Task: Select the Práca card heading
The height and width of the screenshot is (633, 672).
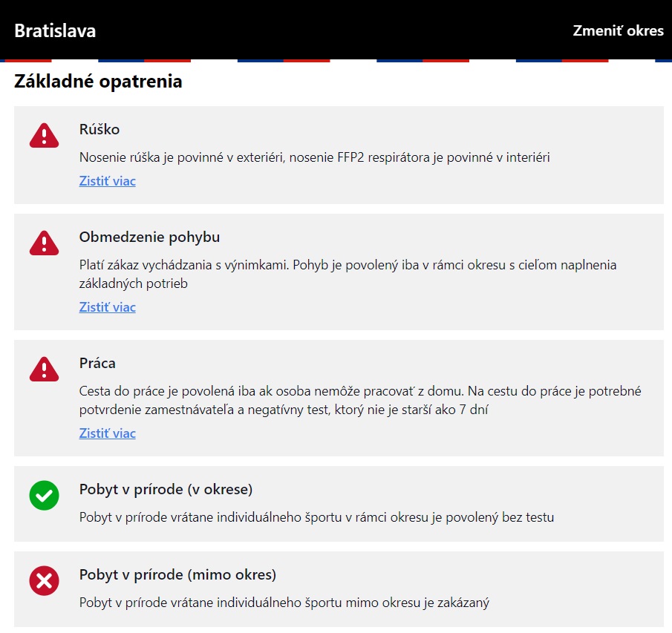Action: pyautogui.click(x=97, y=363)
